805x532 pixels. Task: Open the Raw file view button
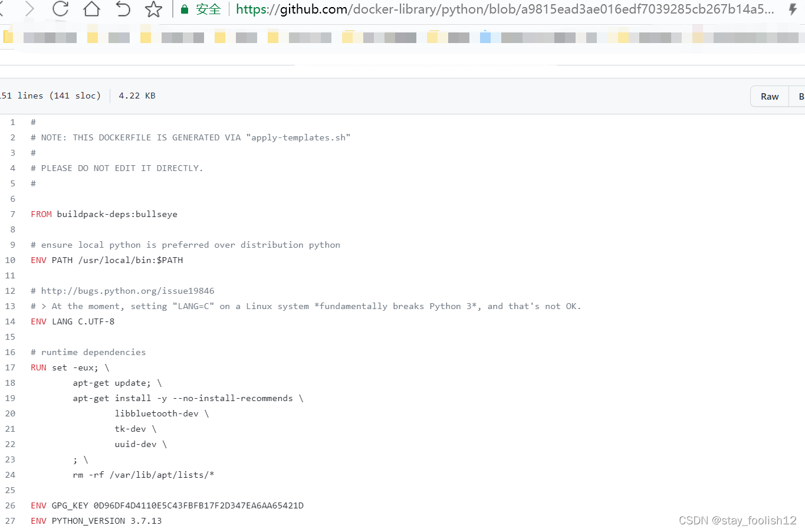pyautogui.click(x=770, y=96)
